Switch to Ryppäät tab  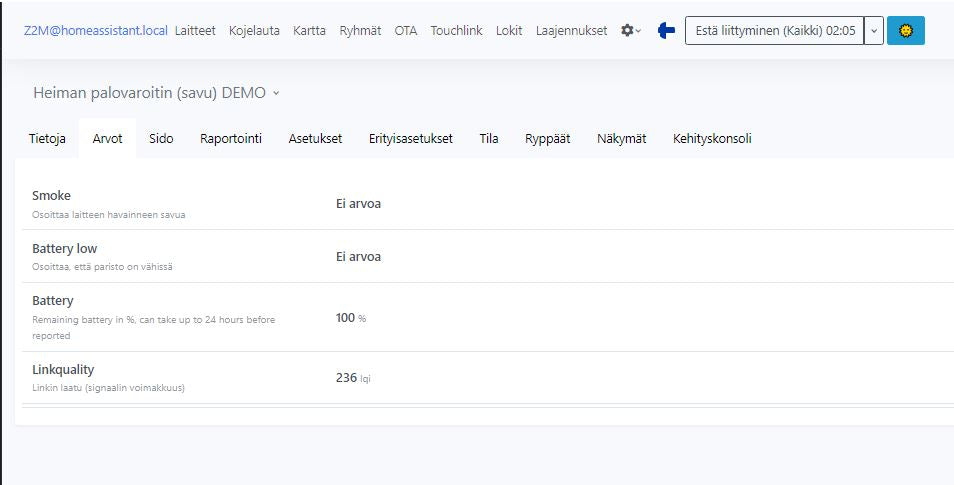548,139
